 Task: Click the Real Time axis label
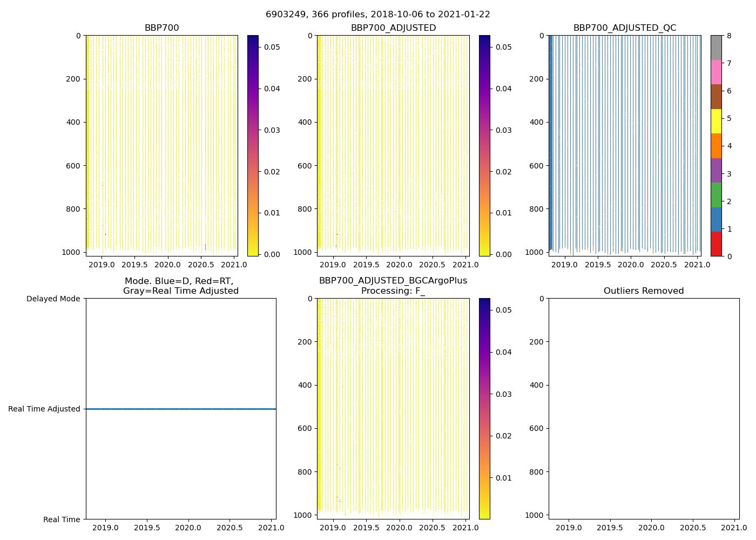[62, 519]
